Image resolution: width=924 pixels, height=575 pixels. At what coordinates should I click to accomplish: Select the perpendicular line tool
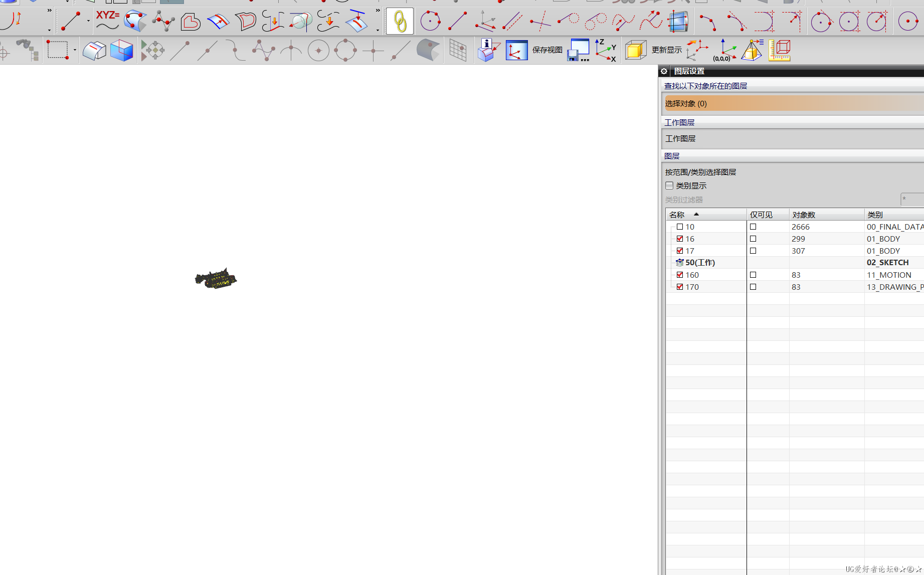540,21
